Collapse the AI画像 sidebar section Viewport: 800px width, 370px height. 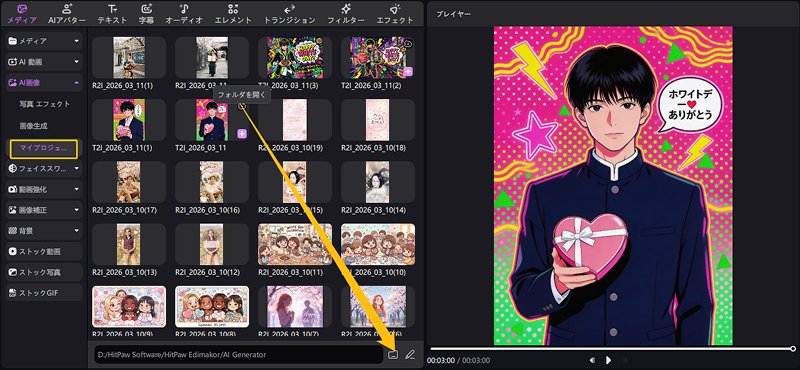tap(44, 83)
